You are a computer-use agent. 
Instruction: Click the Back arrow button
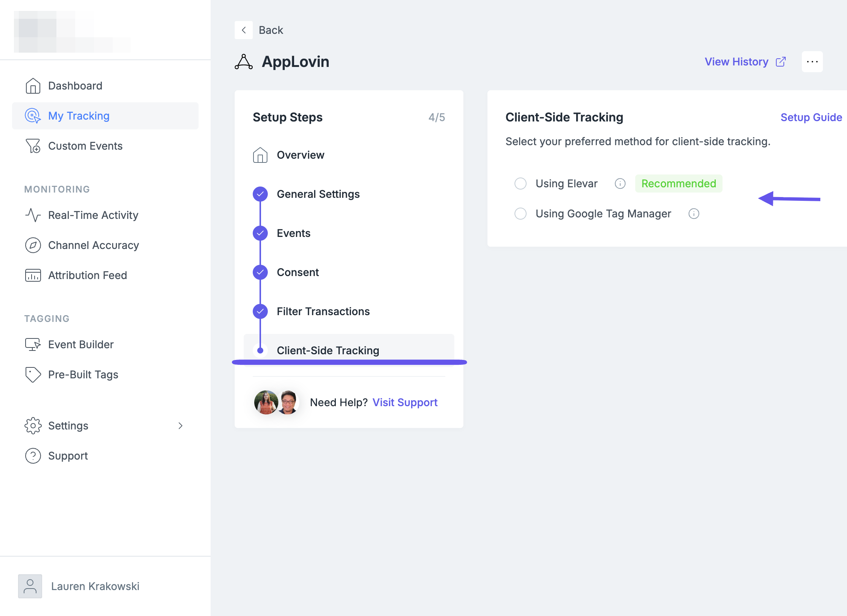click(244, 30)
